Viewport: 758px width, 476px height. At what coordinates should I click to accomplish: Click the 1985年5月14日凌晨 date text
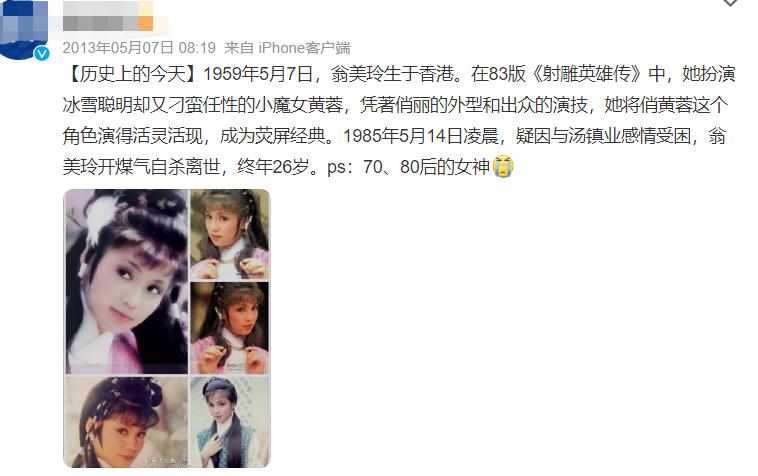point(421,136)
